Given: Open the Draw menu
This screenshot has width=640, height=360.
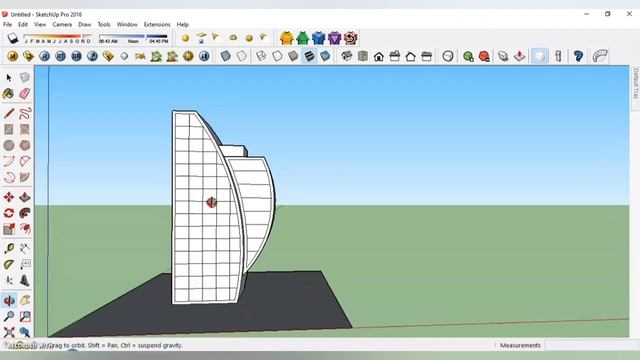Looking at the screenshot, I should tap(84, 24).
